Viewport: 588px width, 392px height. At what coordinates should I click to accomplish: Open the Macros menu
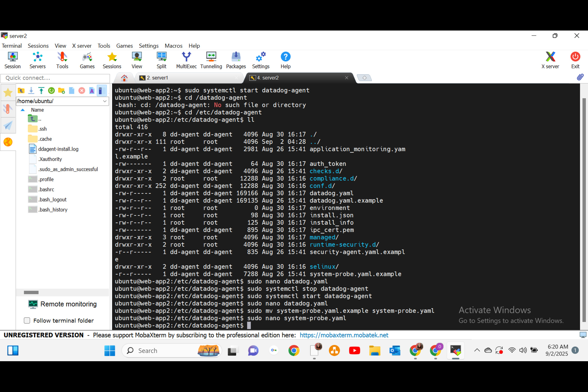tap(174, 46)
